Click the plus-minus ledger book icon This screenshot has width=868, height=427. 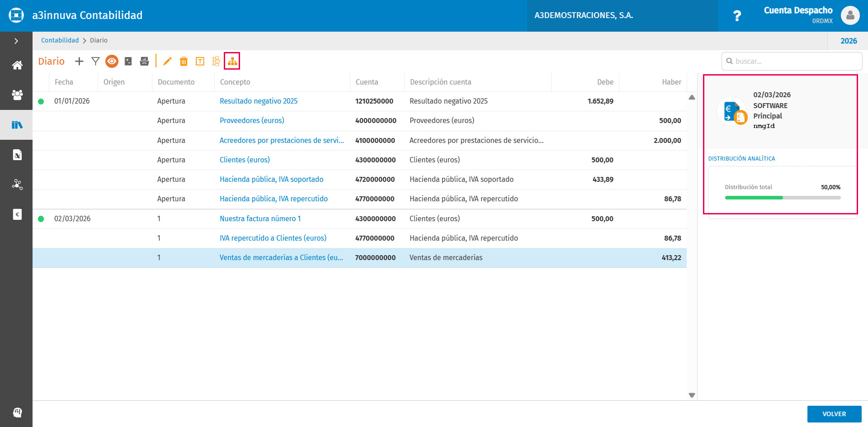tap(128, 61)
